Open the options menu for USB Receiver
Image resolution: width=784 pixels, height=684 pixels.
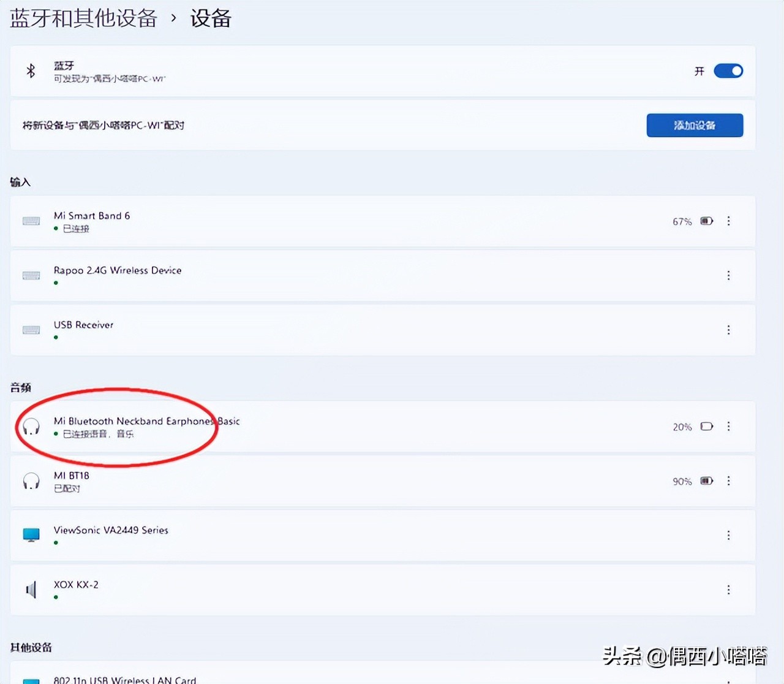[x=728, y=330]
